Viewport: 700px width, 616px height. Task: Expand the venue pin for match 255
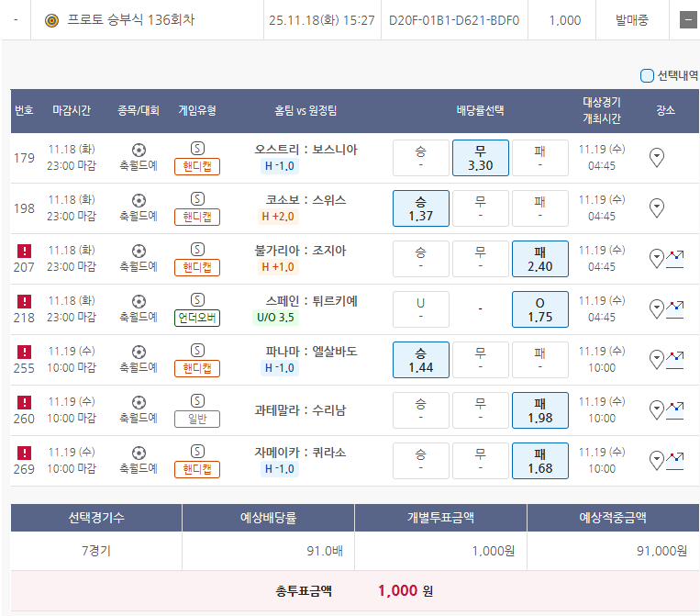(655, 359)
